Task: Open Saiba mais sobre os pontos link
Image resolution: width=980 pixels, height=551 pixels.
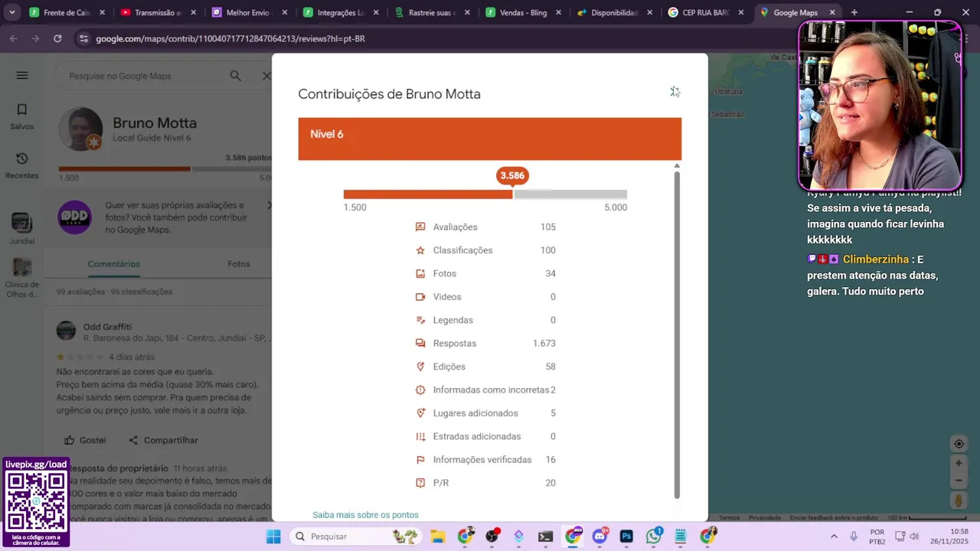Action: coord(365,515)
